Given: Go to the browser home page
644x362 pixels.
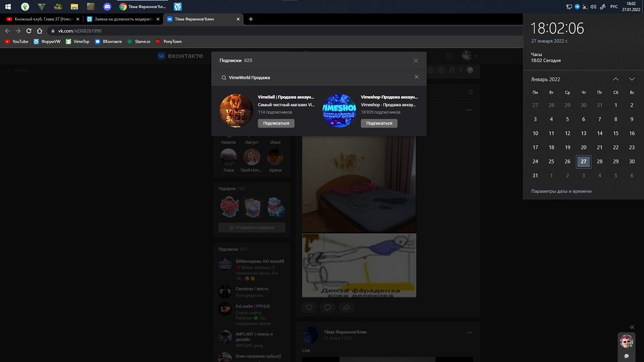Looking at the screenshot, I should pyautogui.click(x=41, y=31).
